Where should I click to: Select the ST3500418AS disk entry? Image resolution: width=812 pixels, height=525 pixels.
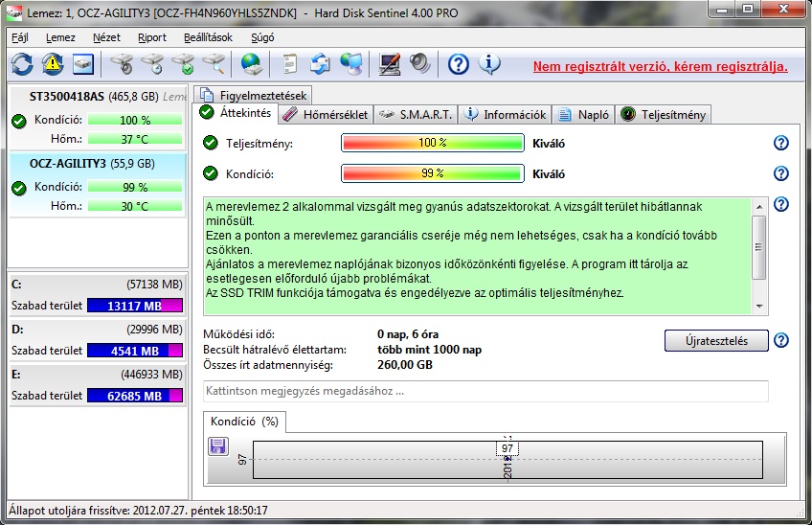click(99, 118)
